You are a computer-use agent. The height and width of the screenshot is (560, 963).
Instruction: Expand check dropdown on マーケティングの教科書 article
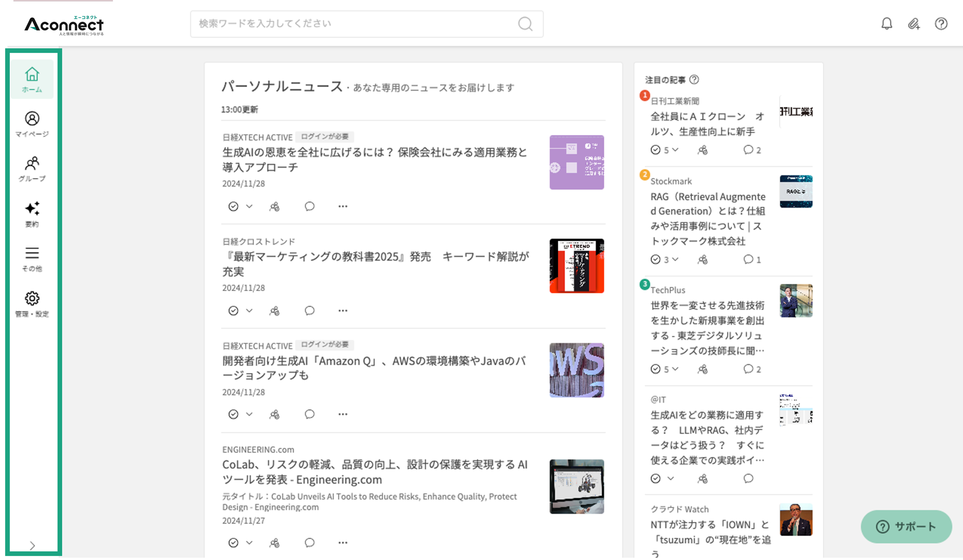(249, 311)
